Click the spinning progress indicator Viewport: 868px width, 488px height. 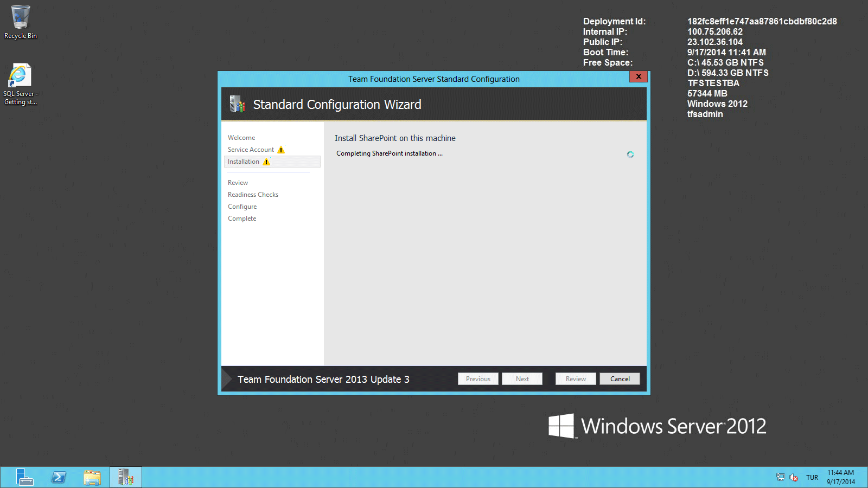coord(630,155)
